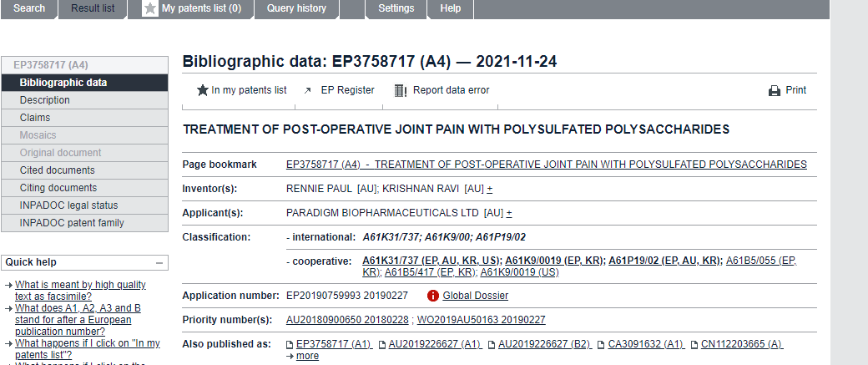Switch to Result list tab
The width and height of the screenshot is (868, 365).
pyautogui.click(x=93, y=8)
